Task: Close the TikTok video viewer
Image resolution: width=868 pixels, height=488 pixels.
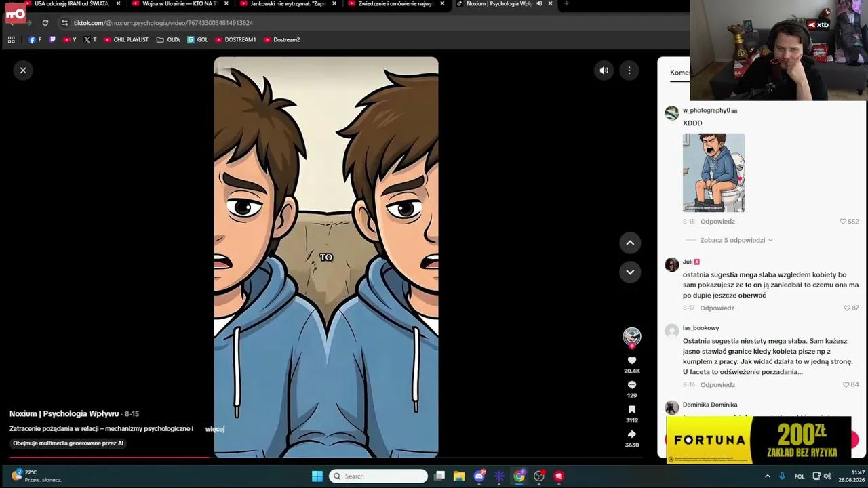Action: pos(23,70)
